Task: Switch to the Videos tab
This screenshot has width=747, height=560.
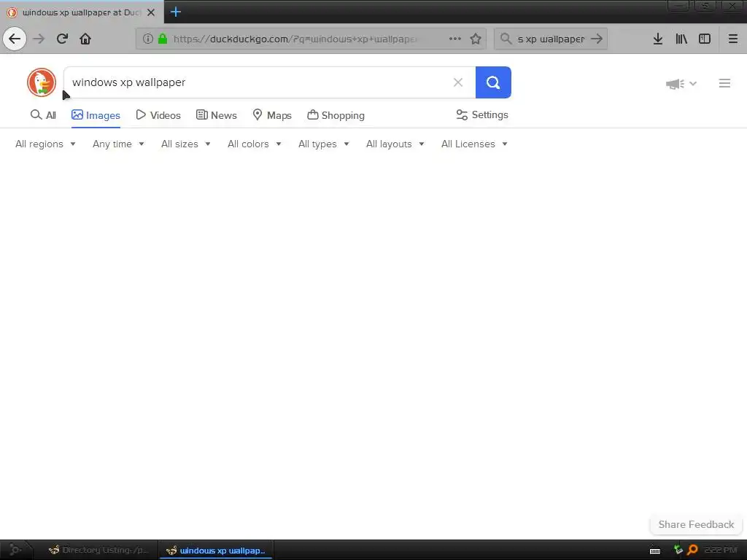Action: tap(158, 115)
